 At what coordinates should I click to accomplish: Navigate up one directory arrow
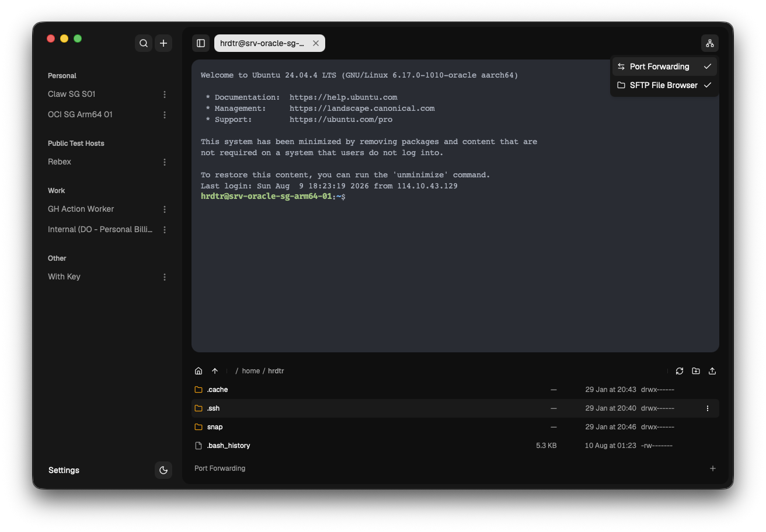click(215, 371)
